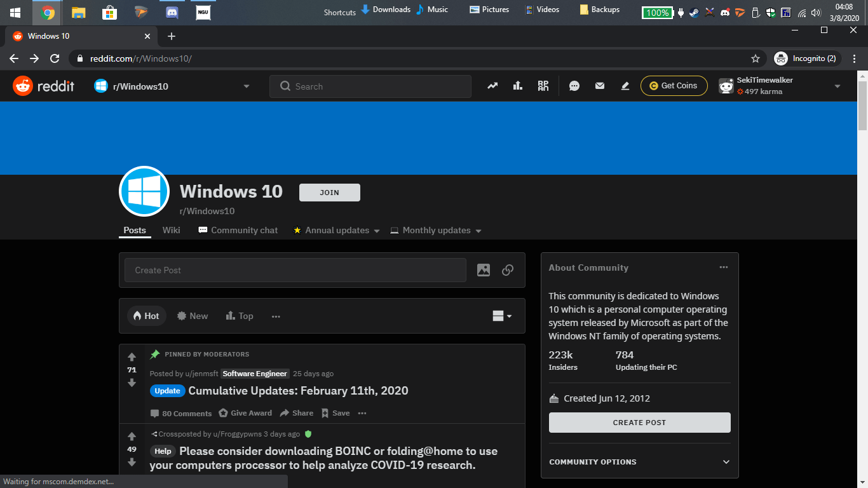Open the chat messages icon
This screenshot has height=488, width=868.
(574, 86)
